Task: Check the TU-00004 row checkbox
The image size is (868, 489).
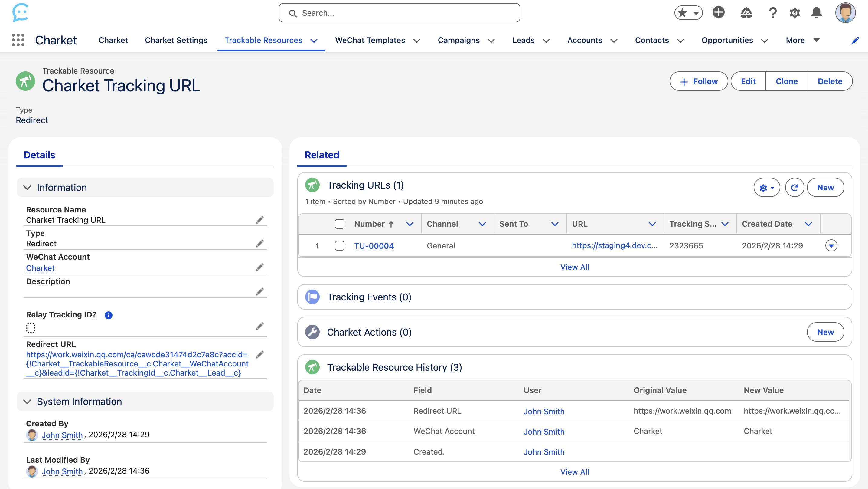Action: (339, 245)
